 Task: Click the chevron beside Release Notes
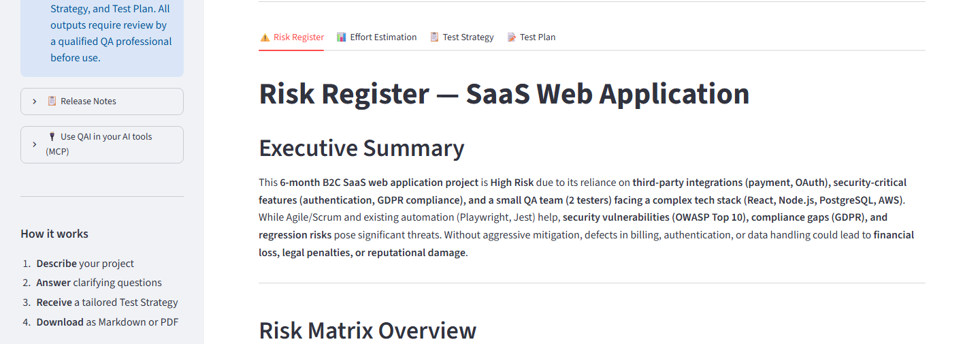35,101
